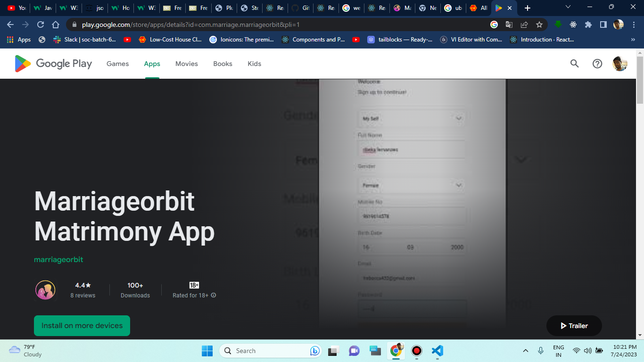
Task: Open the tailblocks bookmark
Action: (399, 40)
